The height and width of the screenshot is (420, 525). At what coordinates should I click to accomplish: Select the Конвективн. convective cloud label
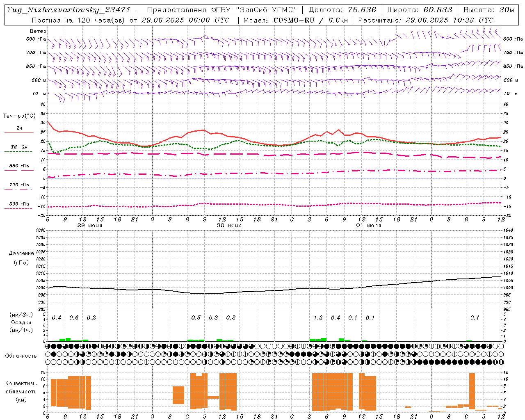21,383
